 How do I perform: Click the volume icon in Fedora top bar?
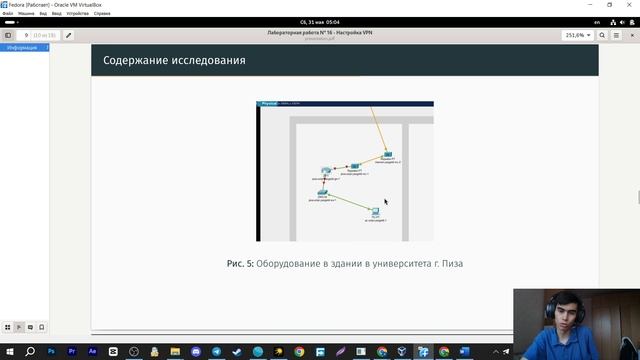pyautogui.click(x=622, y=22)
